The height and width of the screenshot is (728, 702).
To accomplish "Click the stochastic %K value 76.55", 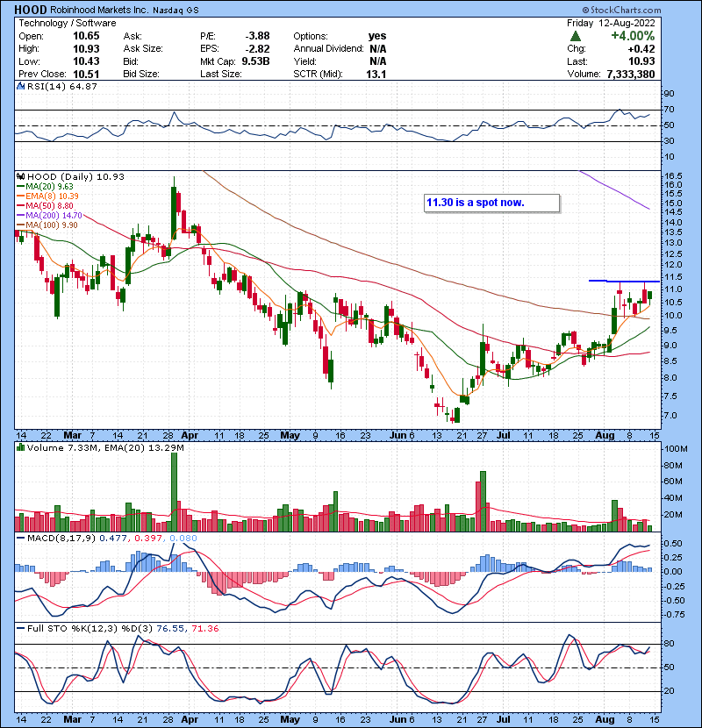I will click(169, 628).
